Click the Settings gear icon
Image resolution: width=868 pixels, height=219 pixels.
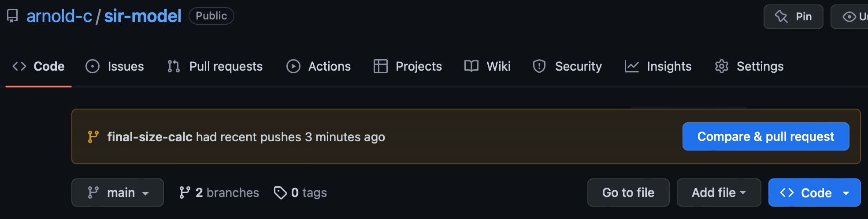click(721, 66)
